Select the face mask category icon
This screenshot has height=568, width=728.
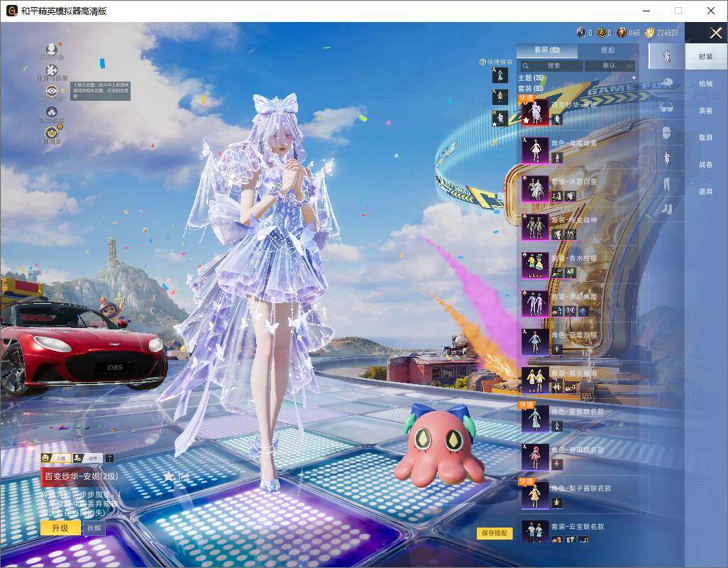pos(667,133)
